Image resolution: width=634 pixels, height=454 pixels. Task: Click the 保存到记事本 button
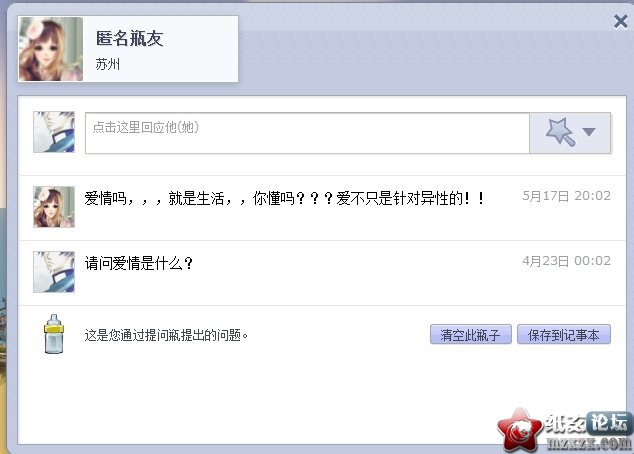coord(564,334)
